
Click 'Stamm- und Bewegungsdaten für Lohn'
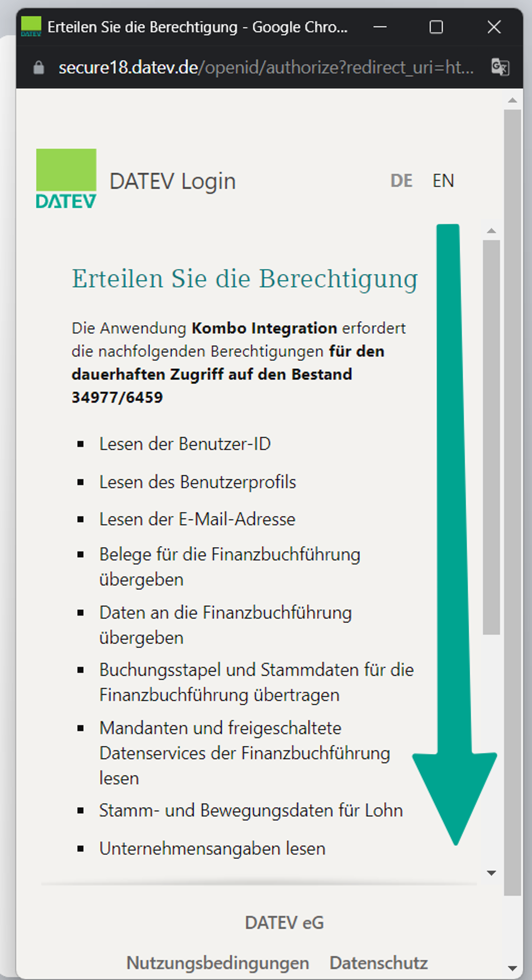(251, 810)
